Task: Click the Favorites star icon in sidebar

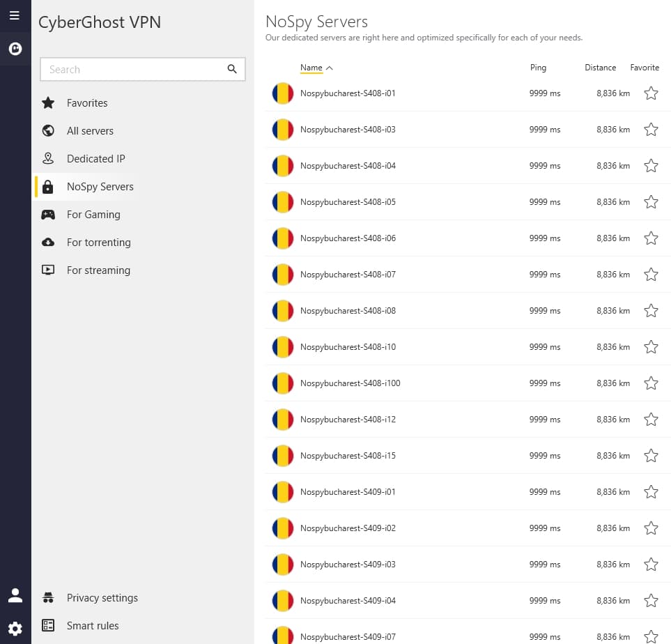Action: pos(48,102)
